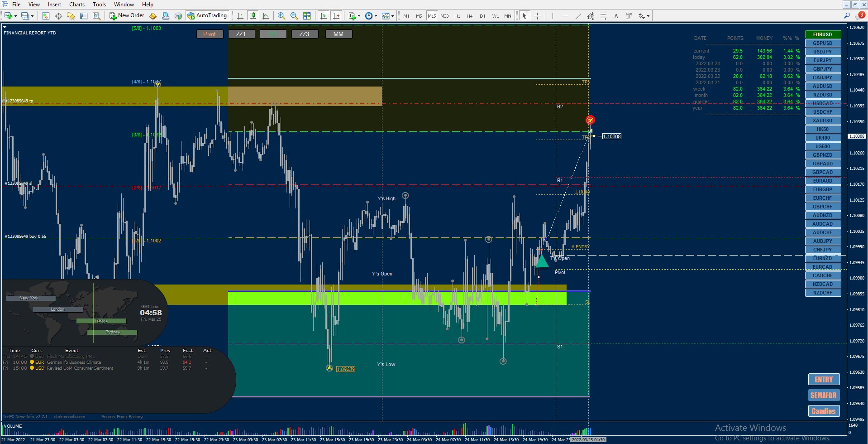Select the H4 timeframe
Image resolution: width=868 pixels, height=444 pixels.
click(x=470, y=16)
